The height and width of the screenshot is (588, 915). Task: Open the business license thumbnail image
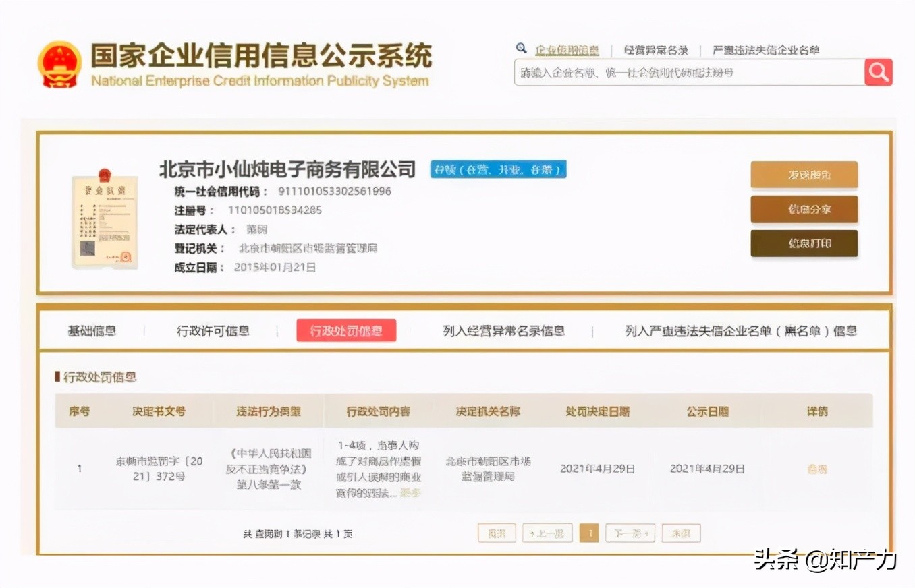[105, 219]
